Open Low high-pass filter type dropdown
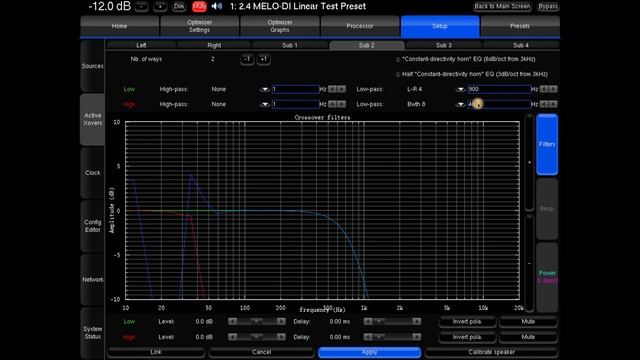This screenshot has height=360, width=640. click(x=265, y=89)
